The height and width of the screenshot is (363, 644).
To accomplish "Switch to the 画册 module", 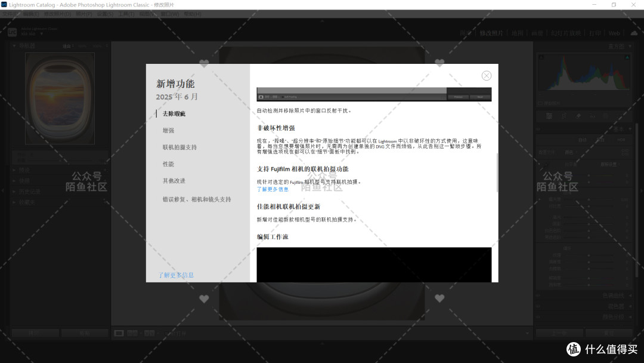I will [x=537, y=33].
